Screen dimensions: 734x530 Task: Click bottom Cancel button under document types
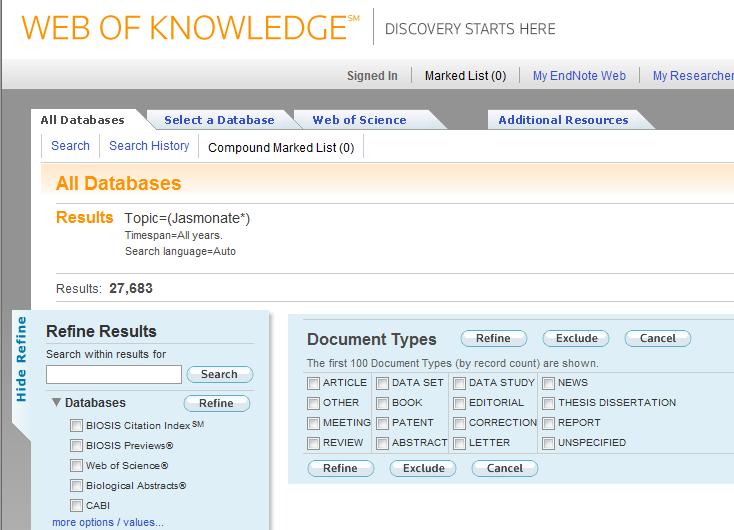(x=505, y=468)
